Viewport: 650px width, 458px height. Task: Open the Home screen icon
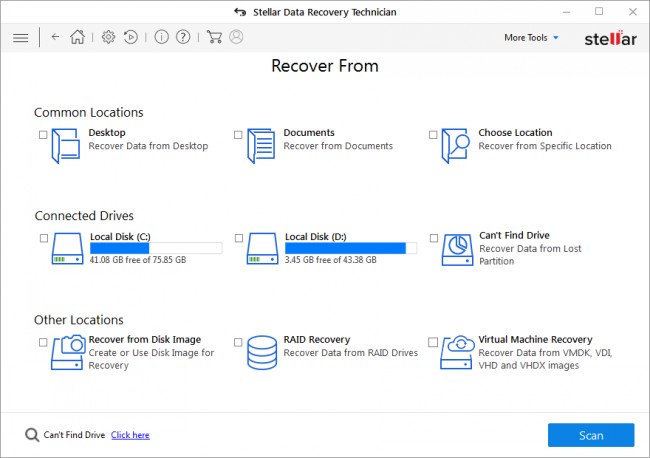77,37
